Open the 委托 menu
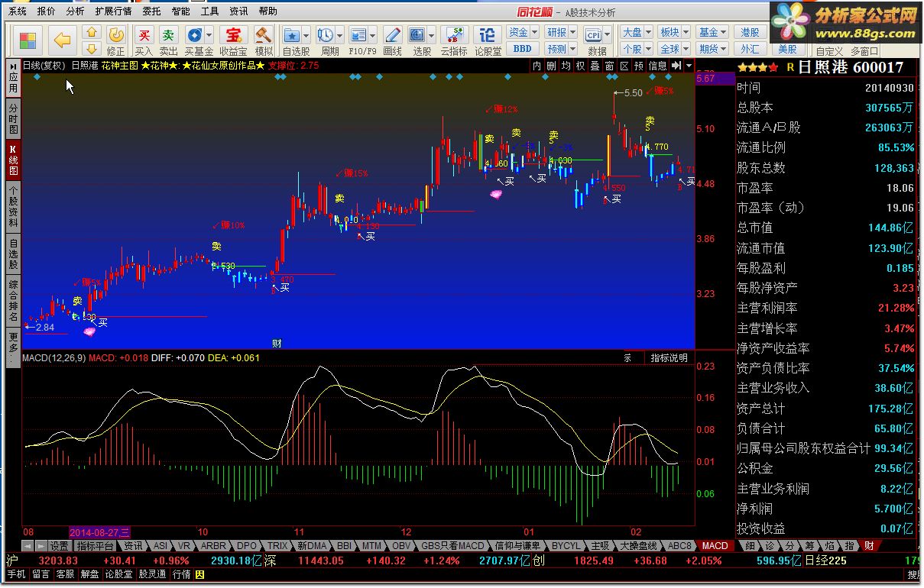Viewport: 924px width, 588px height. pos(151,11)
